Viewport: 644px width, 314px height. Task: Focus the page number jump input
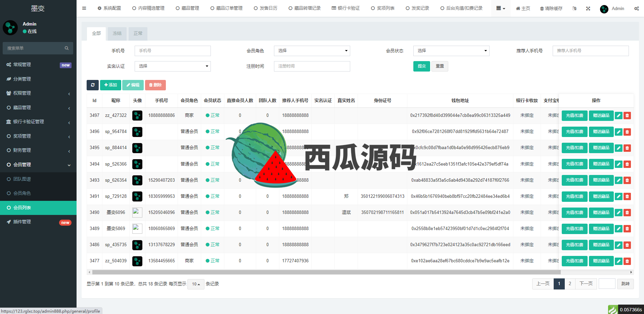[x=607, y=284]
